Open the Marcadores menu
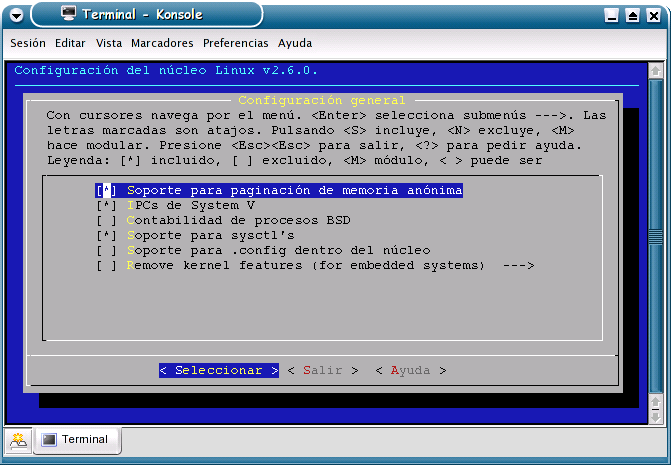Screen dimensions: 671x465 click(x=162, y=43)
